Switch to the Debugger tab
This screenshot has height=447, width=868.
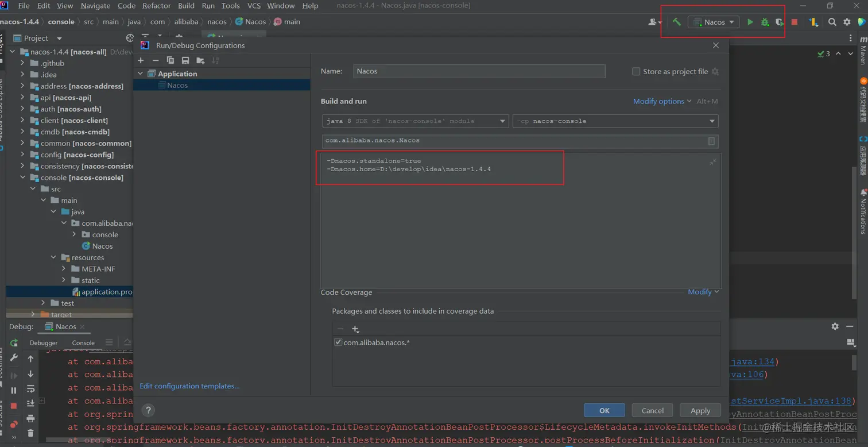(x=44, y=343)
